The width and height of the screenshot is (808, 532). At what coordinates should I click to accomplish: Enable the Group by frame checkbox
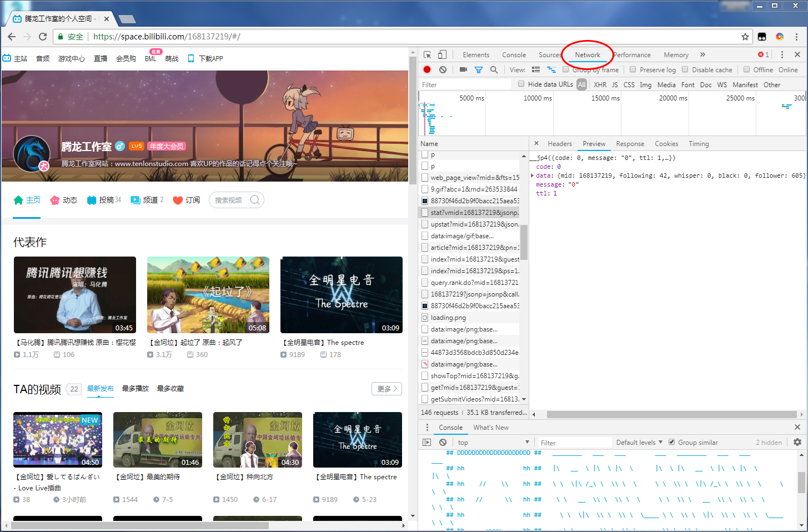[565, 69]
